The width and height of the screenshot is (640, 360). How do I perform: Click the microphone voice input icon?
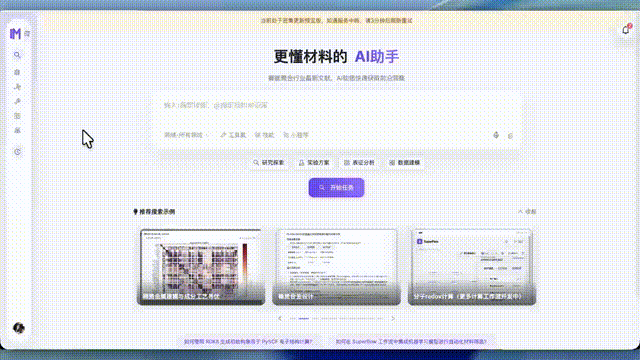coord(496,135)
